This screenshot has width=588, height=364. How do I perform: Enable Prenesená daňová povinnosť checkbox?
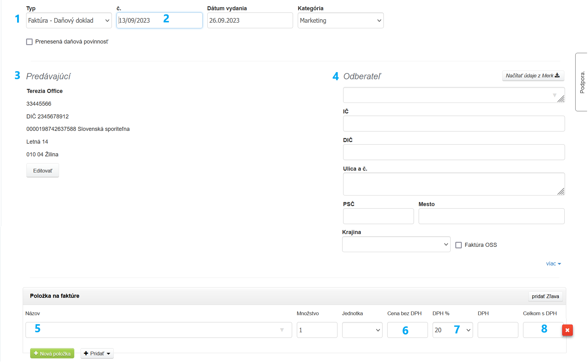click(x=30, y=42)
